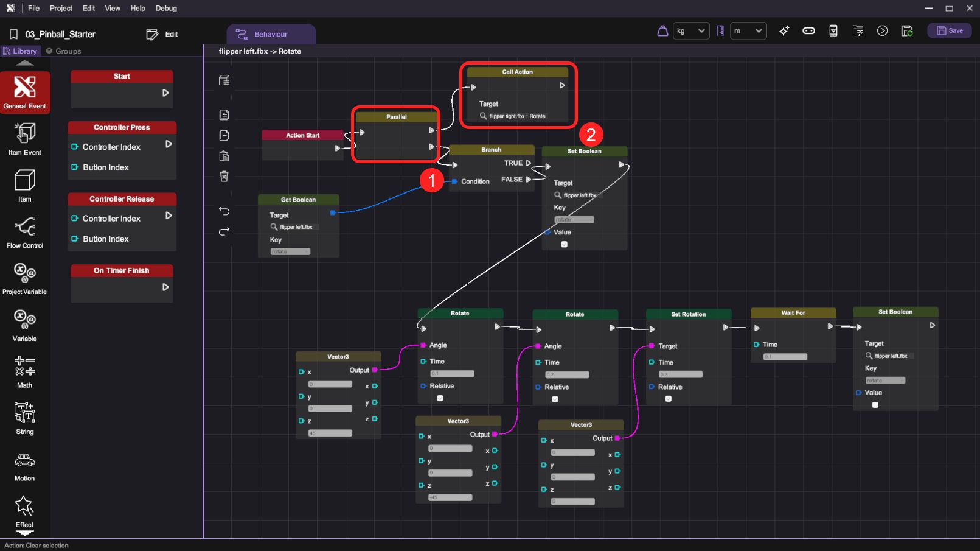Click the redo arrow in canvas toolbar
The width and height of the screenshot is (980, 551).
[x=224, y=231]
